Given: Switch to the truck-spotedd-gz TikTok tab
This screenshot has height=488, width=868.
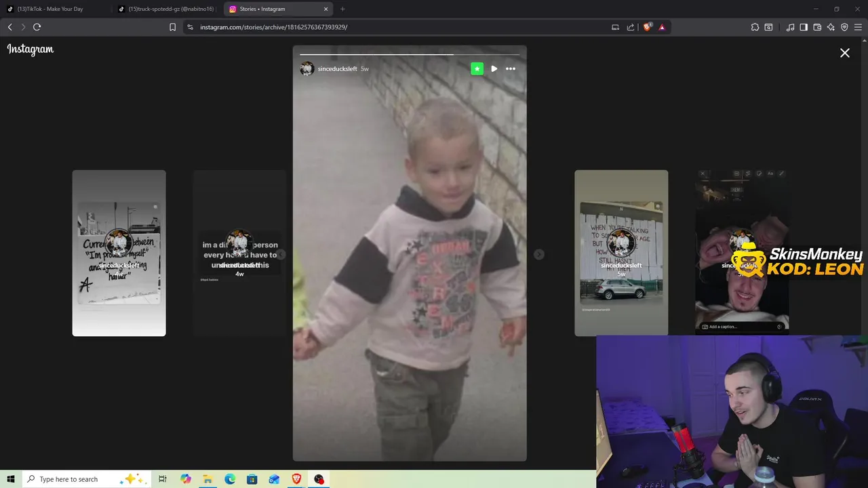Looking at the screenshot, I should click(166, 9).
